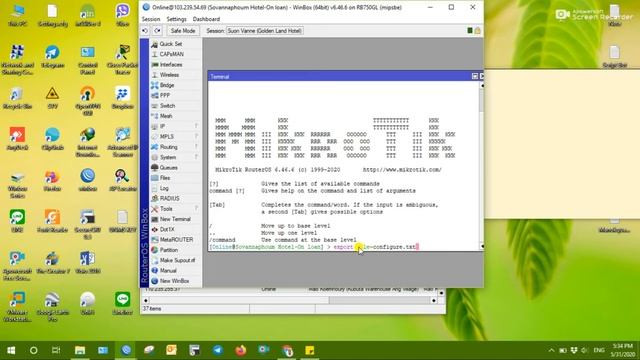Open Sticky Notes from the taskbar

point(310,350)
